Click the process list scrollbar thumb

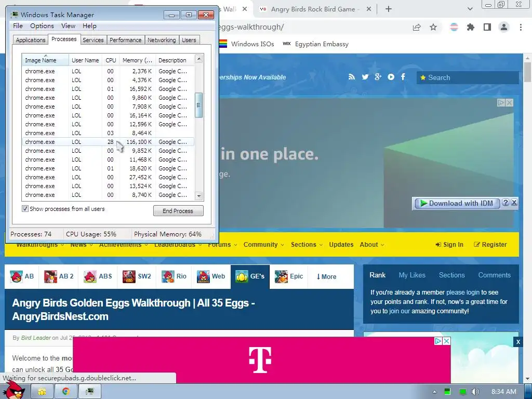pyautogui.click(x=199, y=105)
